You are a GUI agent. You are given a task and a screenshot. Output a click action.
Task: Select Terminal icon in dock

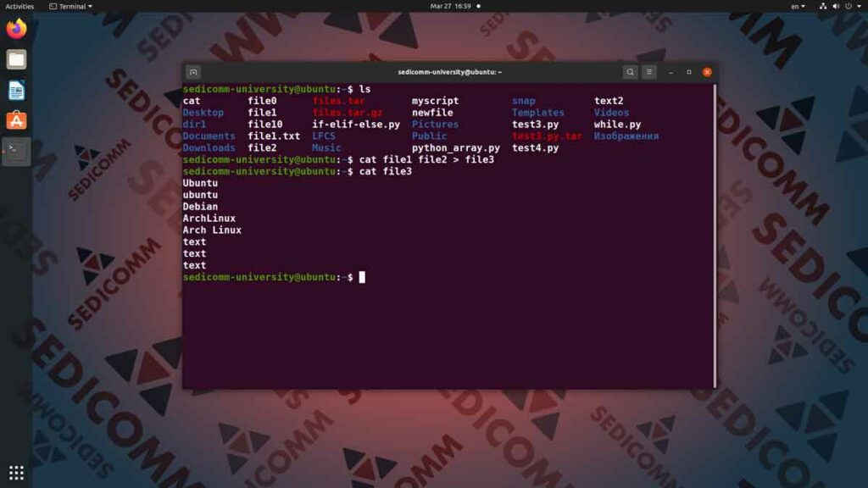coord(16,151)
